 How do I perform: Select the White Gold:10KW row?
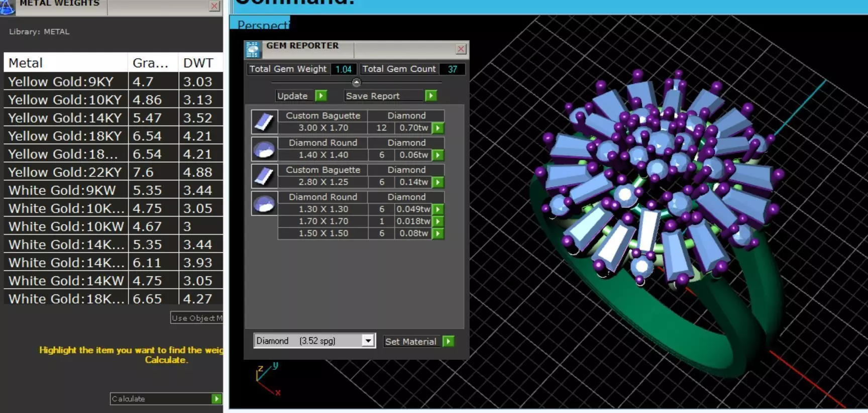114,226
